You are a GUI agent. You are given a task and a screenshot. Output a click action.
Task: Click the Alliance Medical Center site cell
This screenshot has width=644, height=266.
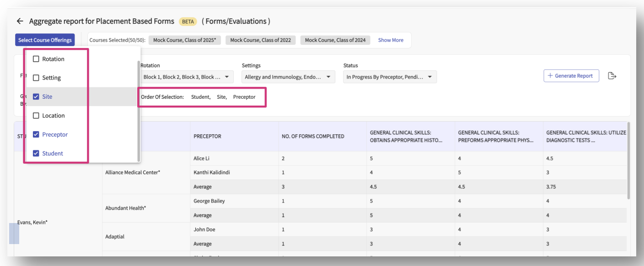133,173
